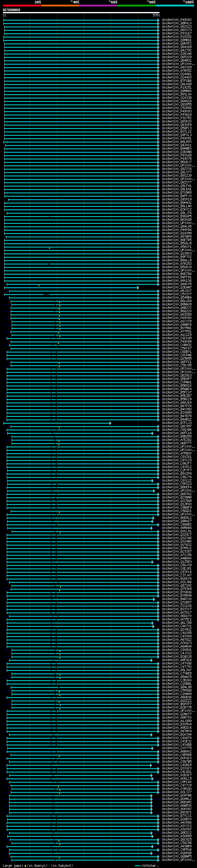
Task: Click label UniRef100_Q42792
Action: [x=177, y=50]
